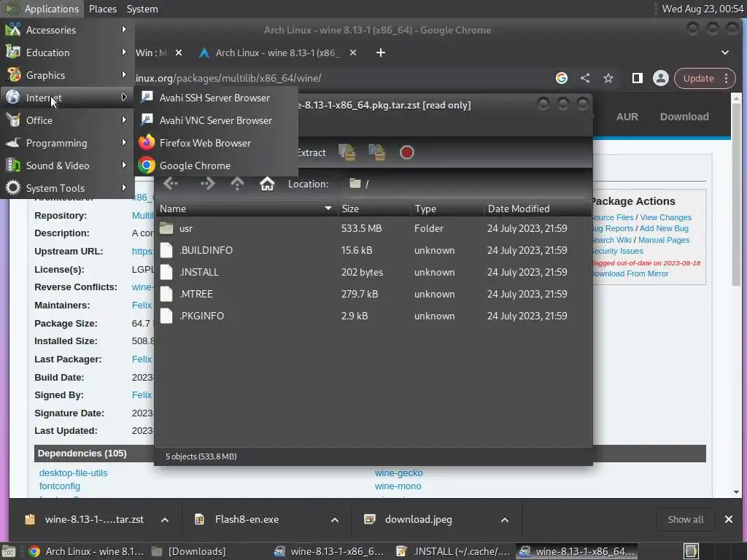Click the Add New Bug link
This screenshot has width=747, height=560.
tap(664, 228)
